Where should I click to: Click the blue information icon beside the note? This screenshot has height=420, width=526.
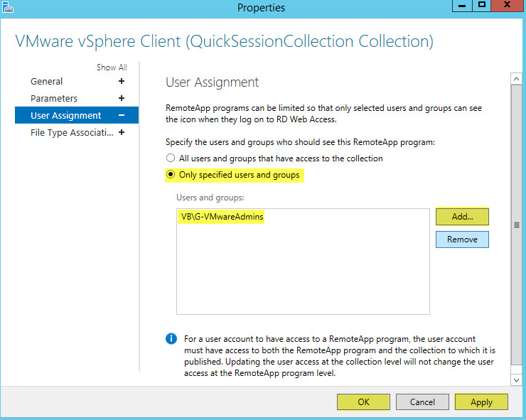point(171,339)
